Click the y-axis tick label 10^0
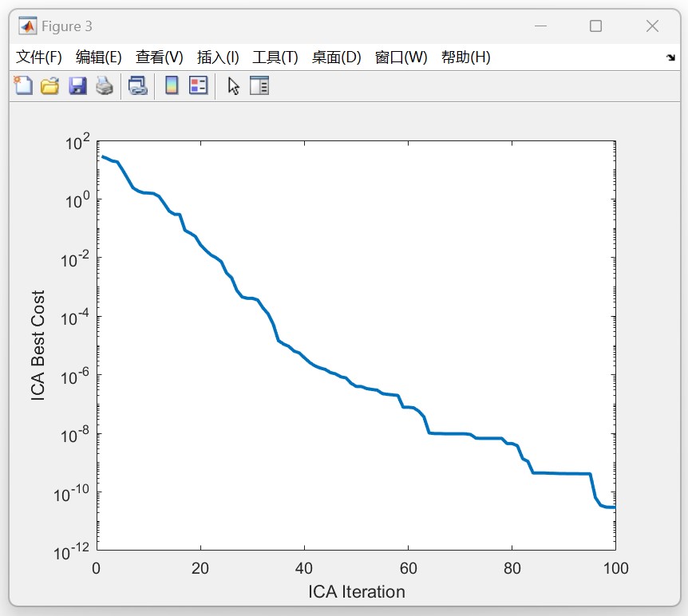The image size is (688, 616). [x=77, y=199]
